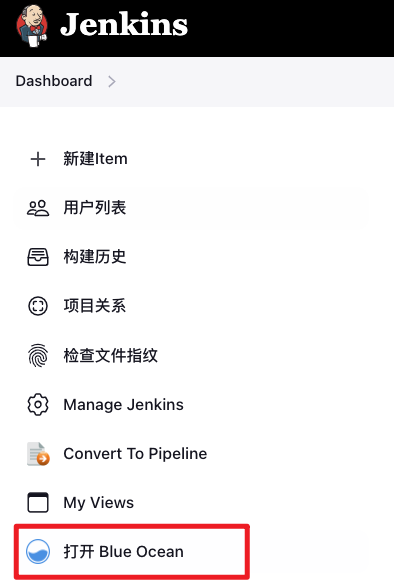Image resolution: width=394 pixels, height=582 pixels.
Task: Click the Blue Ocean wave icon
Action: (x=38, y=552)
